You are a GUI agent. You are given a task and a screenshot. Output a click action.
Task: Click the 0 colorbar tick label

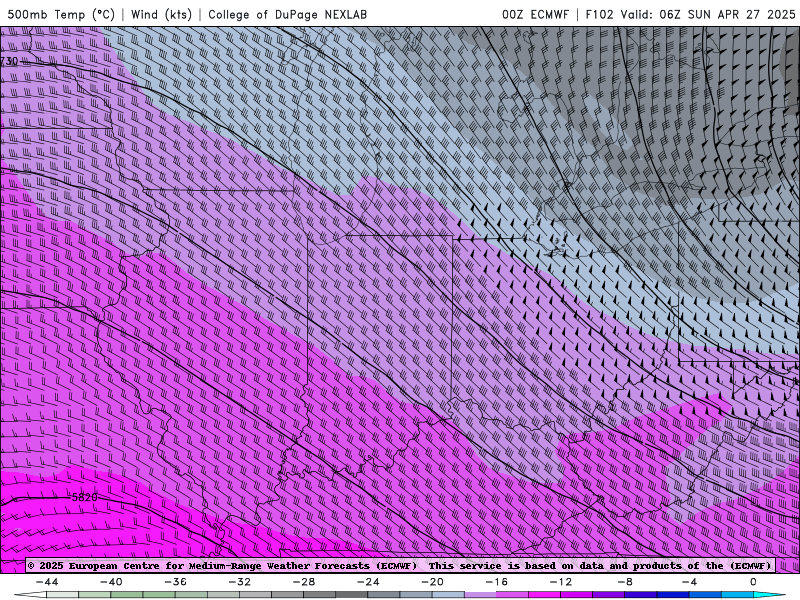coord(753,582)
